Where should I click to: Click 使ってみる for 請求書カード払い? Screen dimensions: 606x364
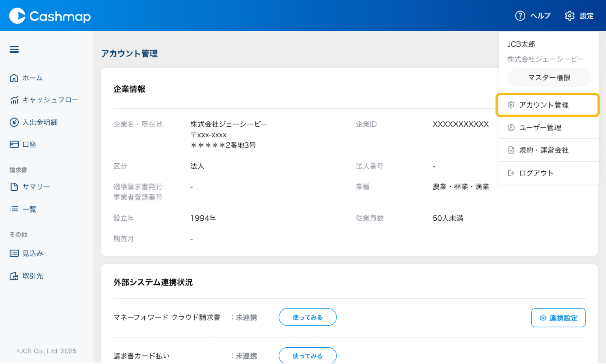click(308, 355)
